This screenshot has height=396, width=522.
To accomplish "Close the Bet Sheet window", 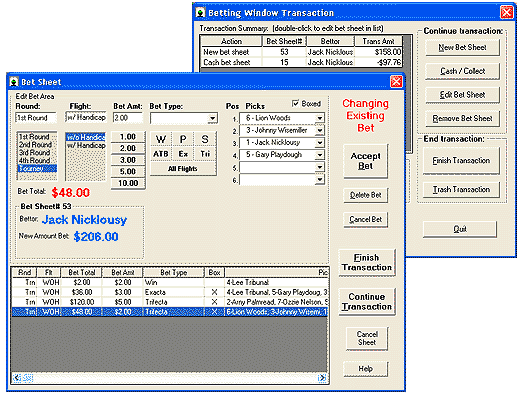I will 396,82.
